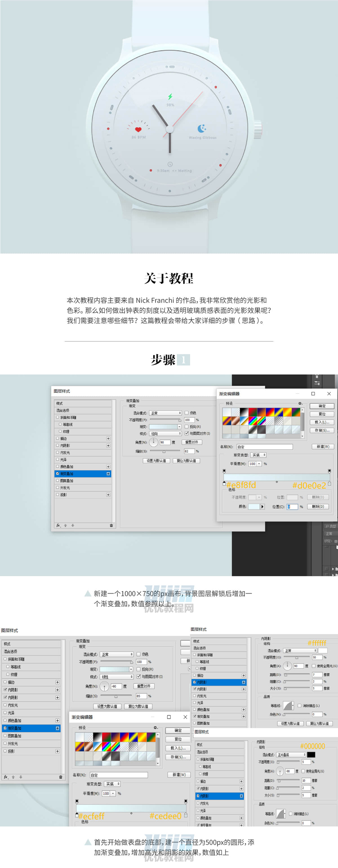Click plus icon beside 颜色叠加 in 径向 dialog
The height and width of the screenshot is (868, 338).
pos(108,467)
